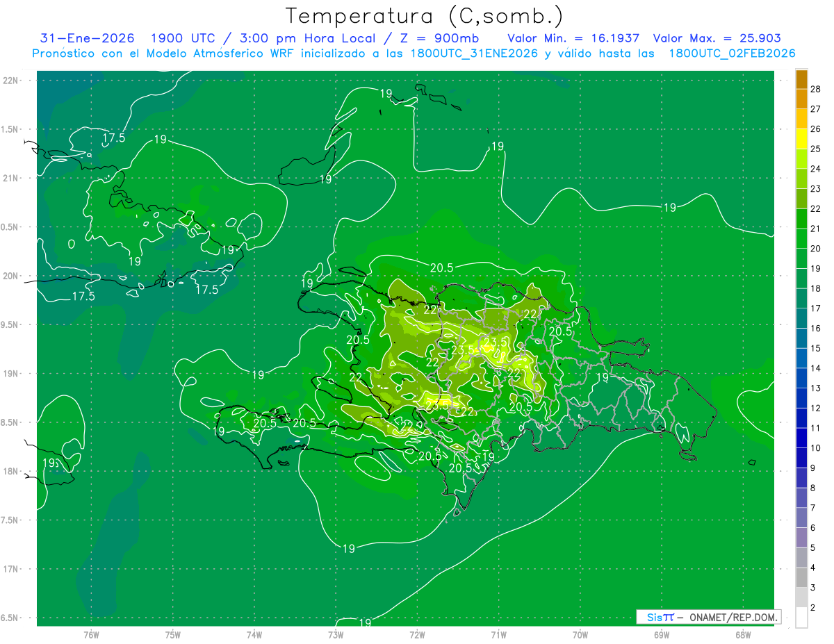Click the "76W" longitude axis label
834x644 pixels.
[x=91, y=634]
